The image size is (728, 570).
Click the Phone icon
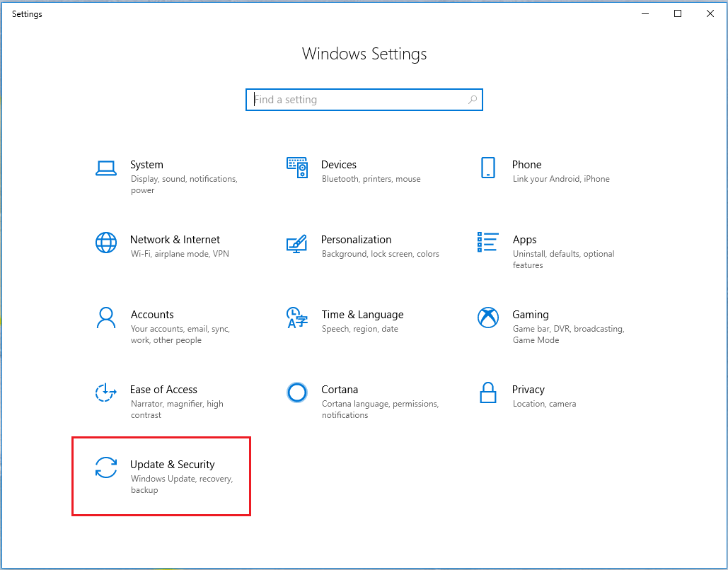(x=488, y=168)
